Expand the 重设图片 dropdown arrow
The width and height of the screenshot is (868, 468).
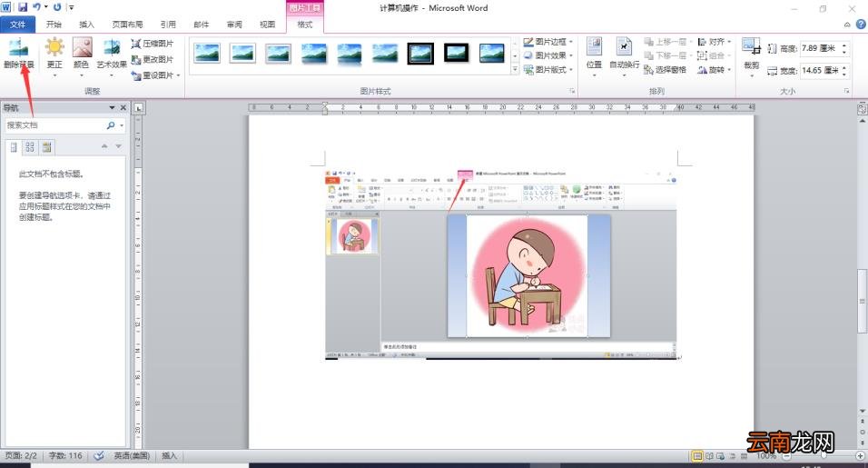click(x=178, y=75)
